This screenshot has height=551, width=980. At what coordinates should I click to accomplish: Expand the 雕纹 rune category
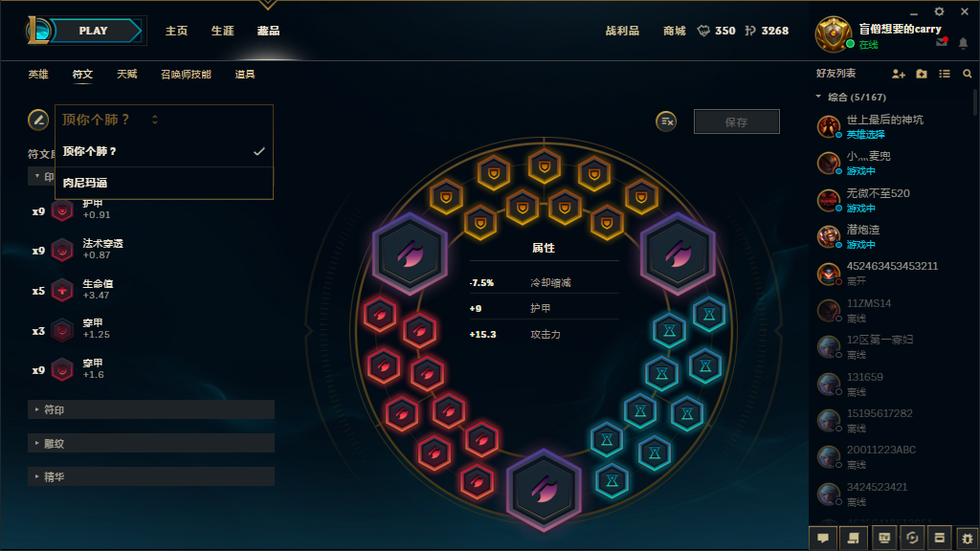click(x=151, y=444)
